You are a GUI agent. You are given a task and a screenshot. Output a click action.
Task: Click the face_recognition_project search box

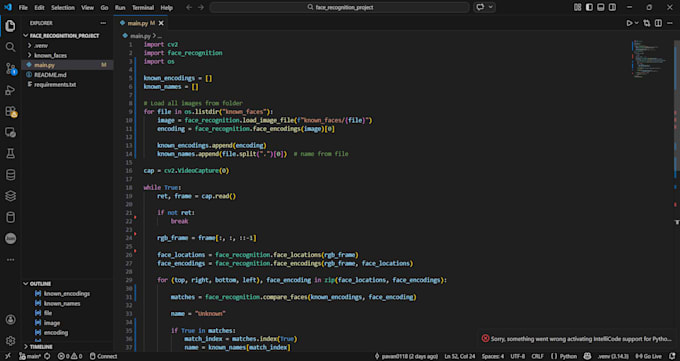click(x=340, y=7)
